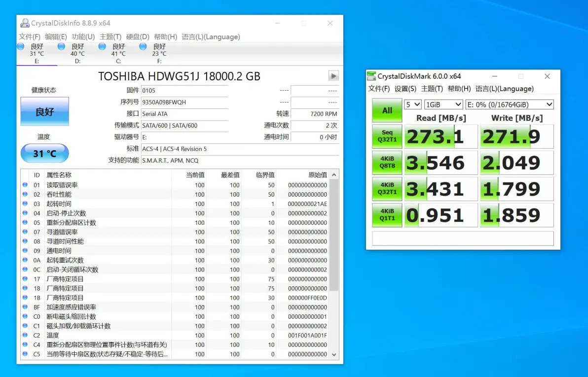Click the 31 °C temperature button
The width and height of the screenshot is (588, 377).
click(x=44, y=153)
